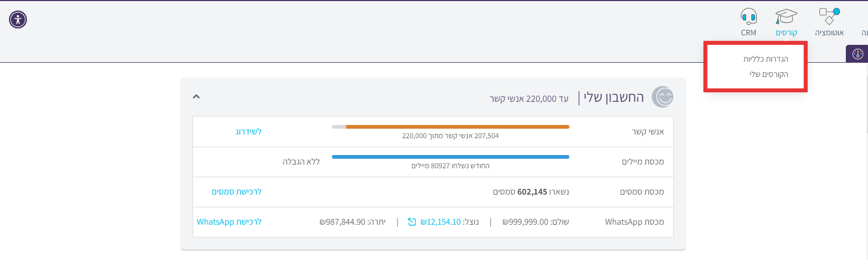The height and width of the screenshot is (260, 868).
Task: Click the smiley account avatar icon
Action: tap(663, 97)
